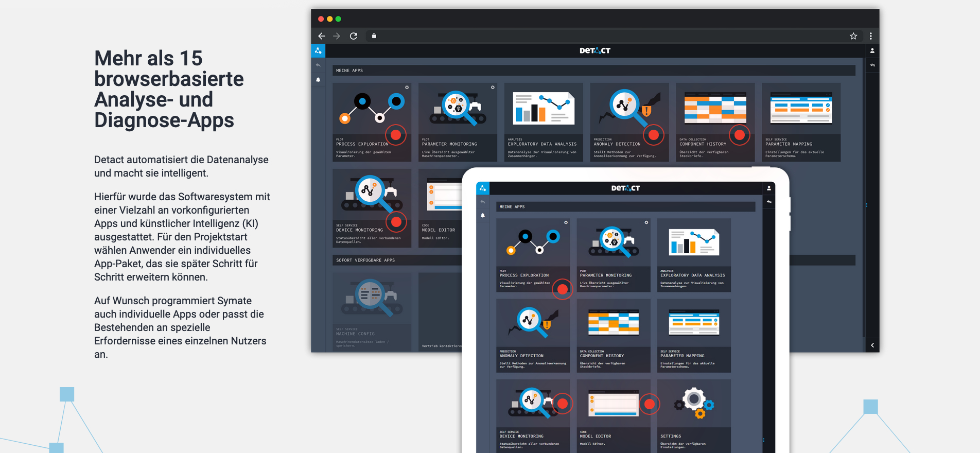Image resolution: width=980 pixels, height=453 pixels.
Task: Click the Detact logo in the tablet header
Action: (626, 188)
